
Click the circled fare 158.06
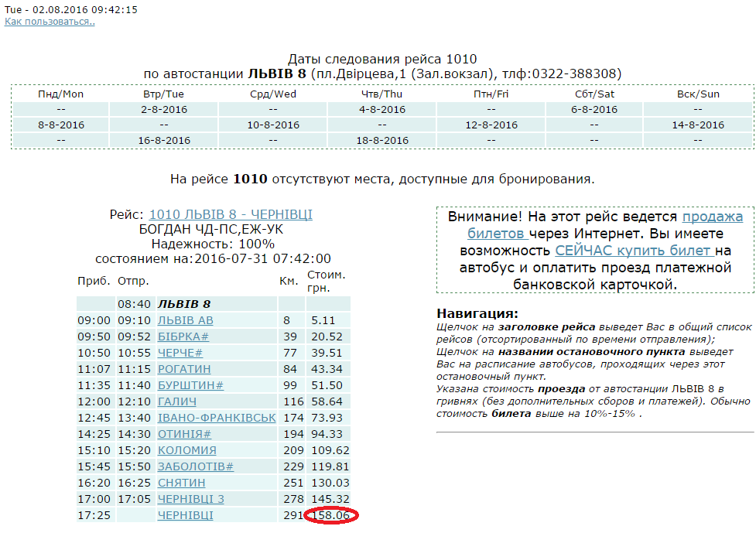(x=330, y=516)
